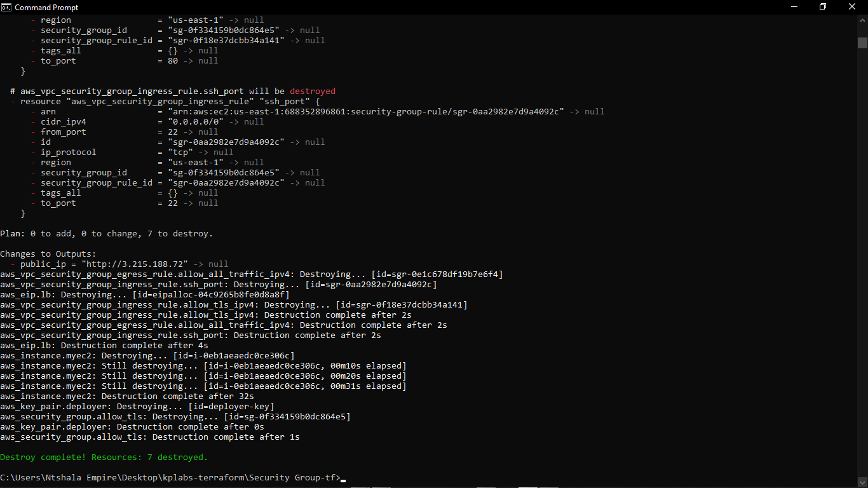Click the destroyed label on ssh_port line
The width and height of the screenshot is (868, 488).
312,91
